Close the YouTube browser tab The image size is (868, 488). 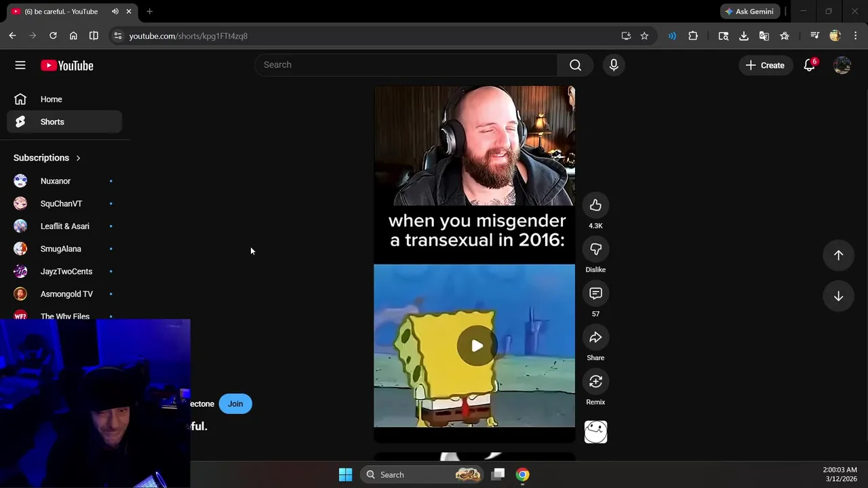pos(129,12)
